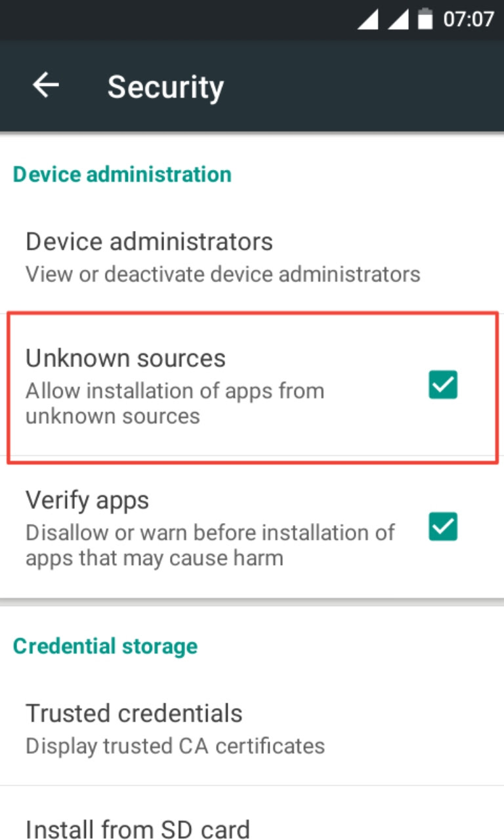Open Device administrators
Screen dimensions: 504x840
252,256
